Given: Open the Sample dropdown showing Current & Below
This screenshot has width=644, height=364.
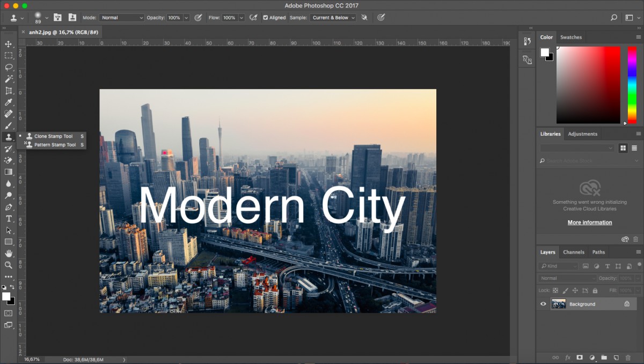Looking at the screenshot, I should 333,17.
